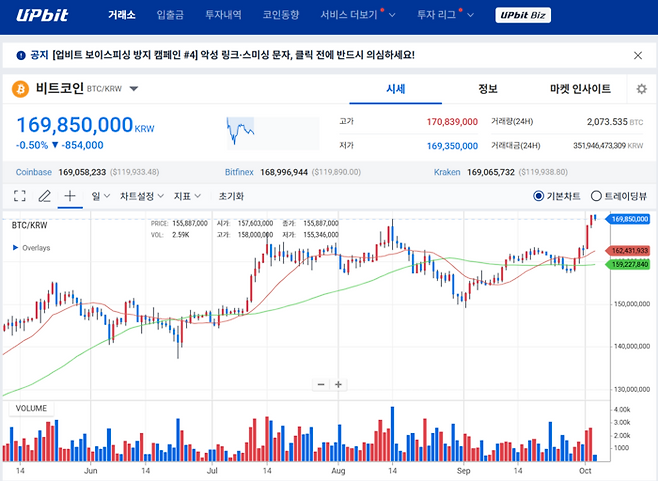This screenshot has height=481, width=658.
Task: Click the notice exclamation icon
Action: [21, 55]
